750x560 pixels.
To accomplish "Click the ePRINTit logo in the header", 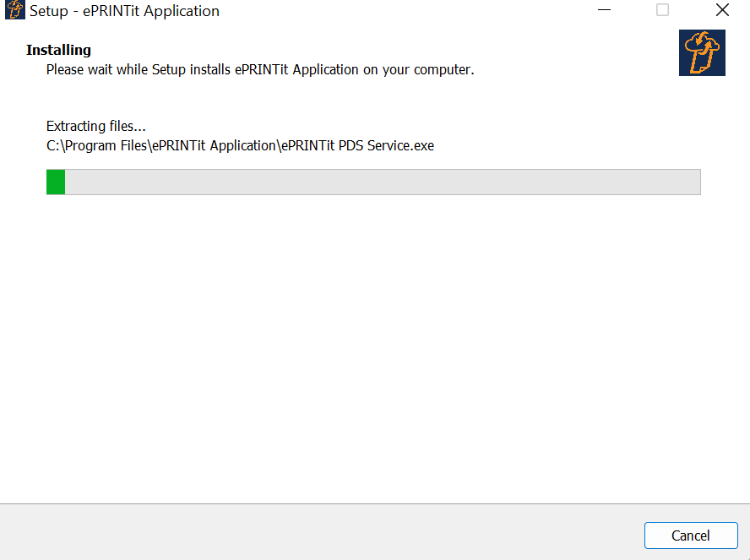I will [702, 53].
